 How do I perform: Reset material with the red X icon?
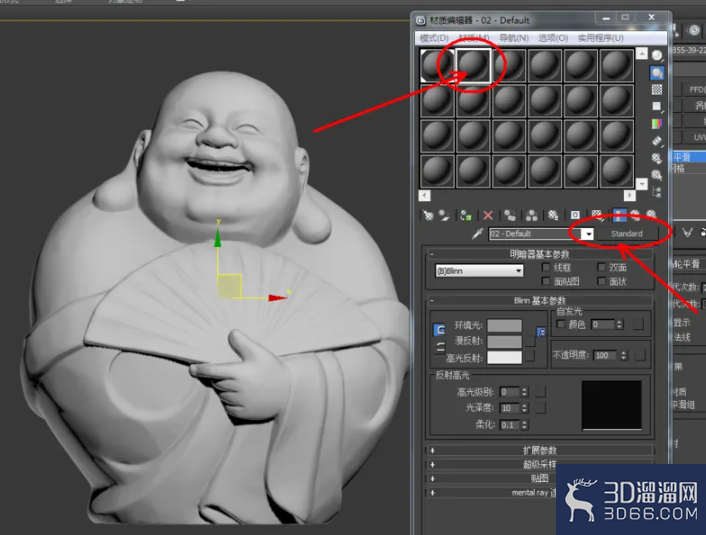[488, 215]
